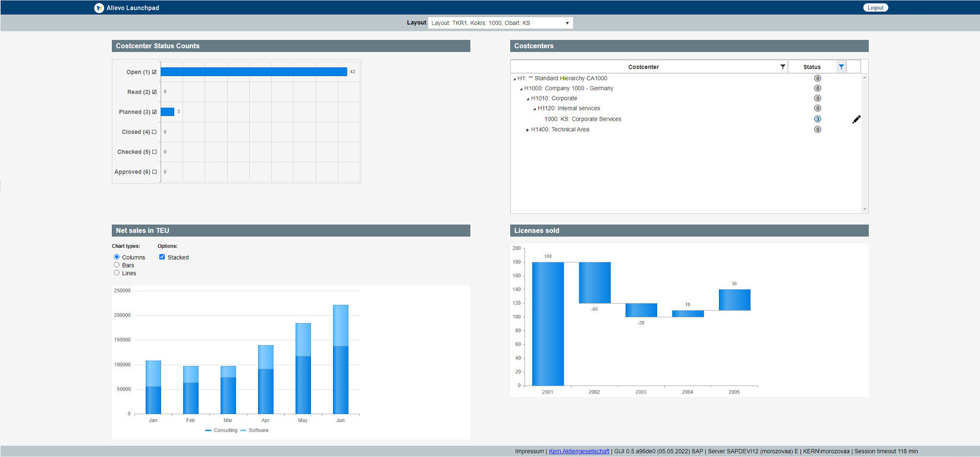Click the 2001 bar in Licenses sold chart
The image size is (980, 457).
[548, 324]
